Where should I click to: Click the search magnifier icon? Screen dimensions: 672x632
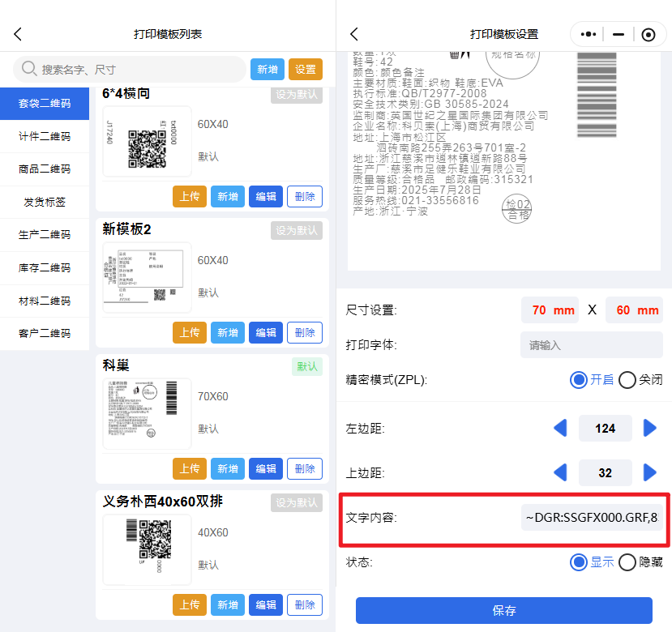(x=29, y=69)
